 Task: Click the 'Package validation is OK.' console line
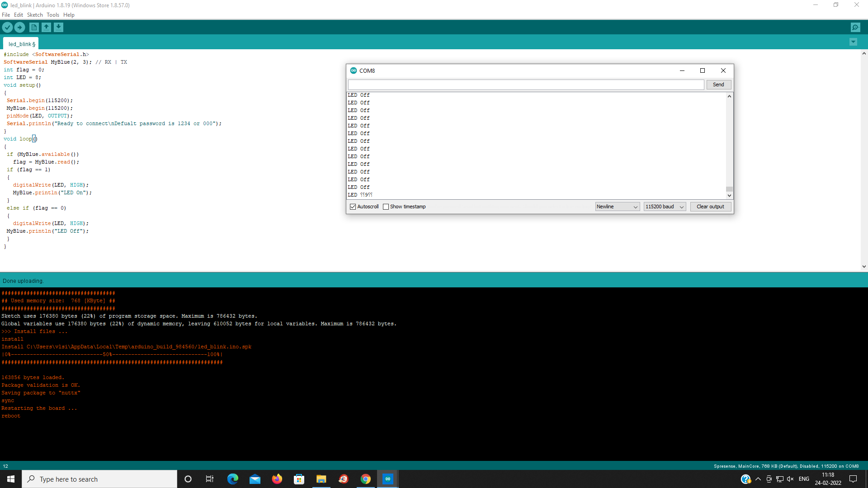[41, 385]
